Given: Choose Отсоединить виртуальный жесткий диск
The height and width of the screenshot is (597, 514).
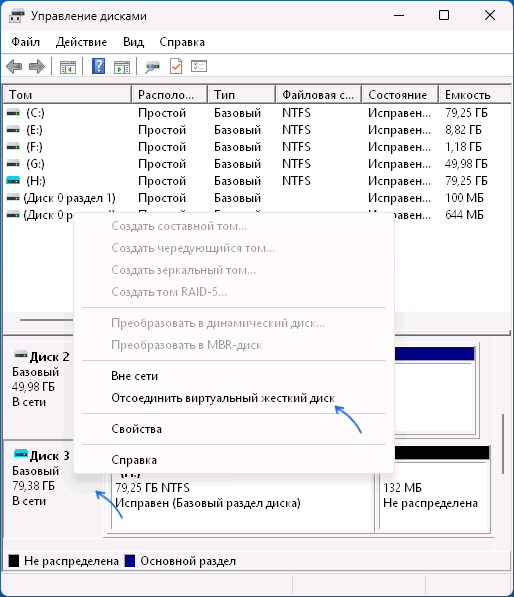Looking at the screenshot, I should (223, 398).
